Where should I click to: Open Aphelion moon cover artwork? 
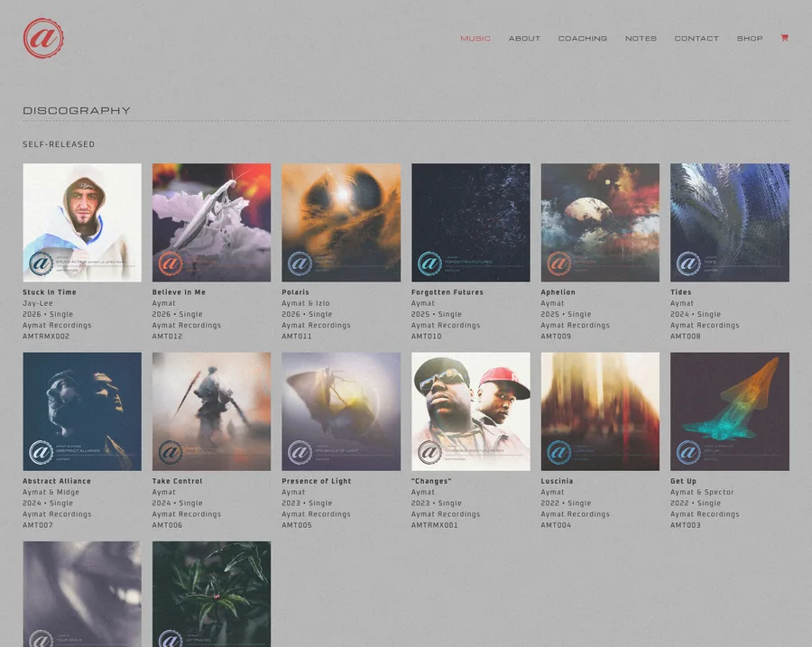pyautogui.click(x=600, y=223)
